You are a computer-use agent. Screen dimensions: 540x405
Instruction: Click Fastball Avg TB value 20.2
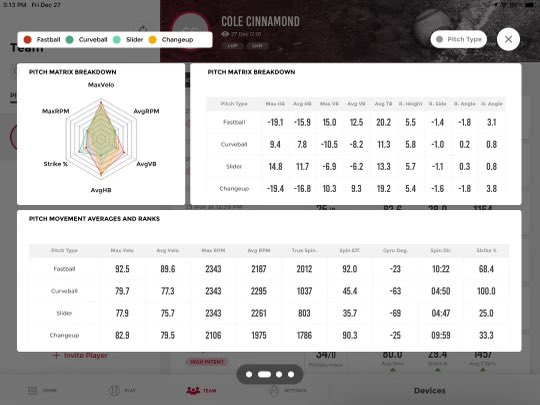coord(383,122)
